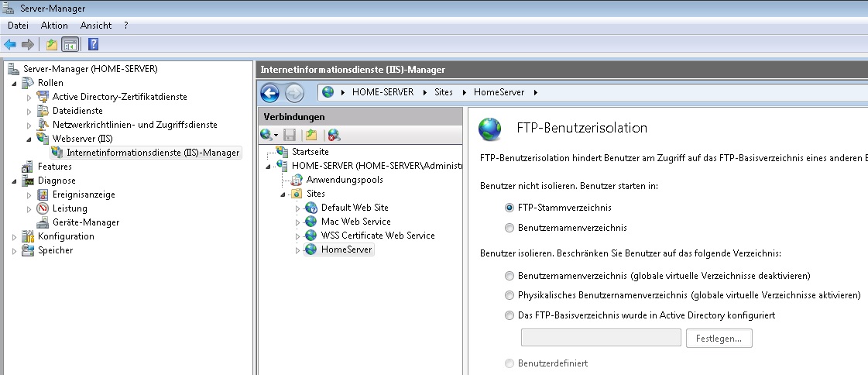Click the Active Directory credentials text field
The width and height of the screenshot is (868, 375).
click(x=601, y=338)
